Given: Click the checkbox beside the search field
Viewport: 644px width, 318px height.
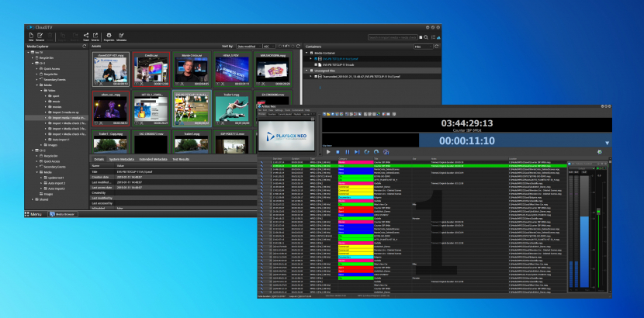Looking at the screenshot, I should point(421,37).
